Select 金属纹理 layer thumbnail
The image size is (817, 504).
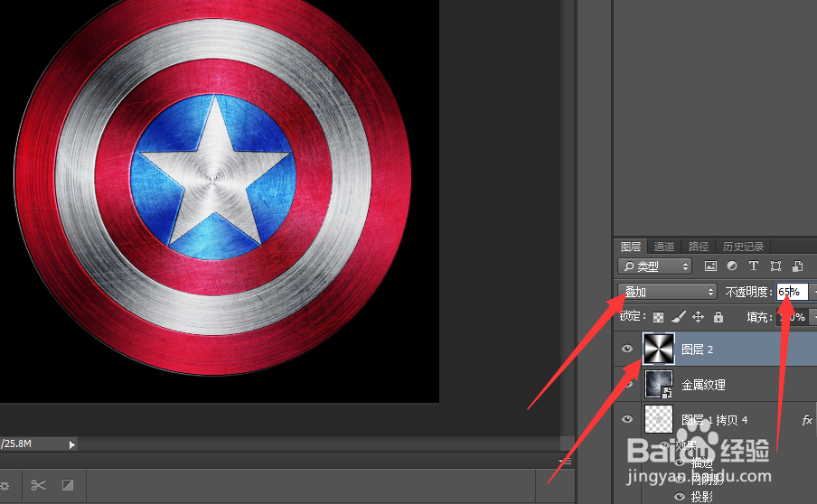click(x=659, y=384)
